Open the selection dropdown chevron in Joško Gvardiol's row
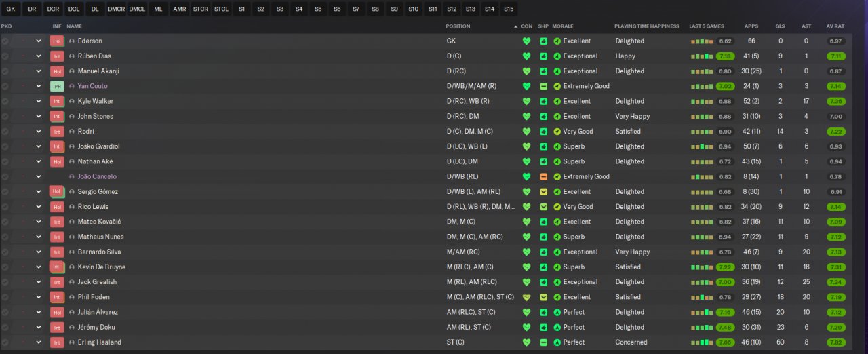The height and width of the screenshot is (354, 868). [39, 146]
